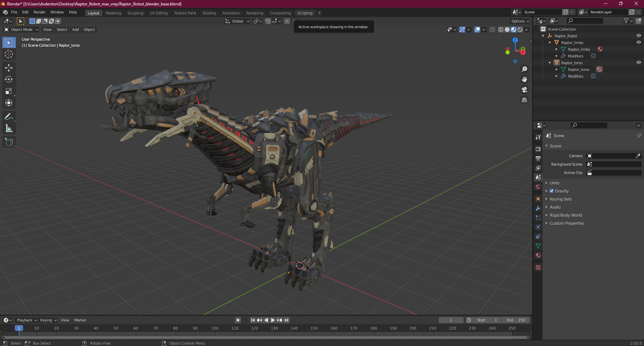Open the Playback dropdown
Screen dimensions: 644x346
tap(27, 320)
